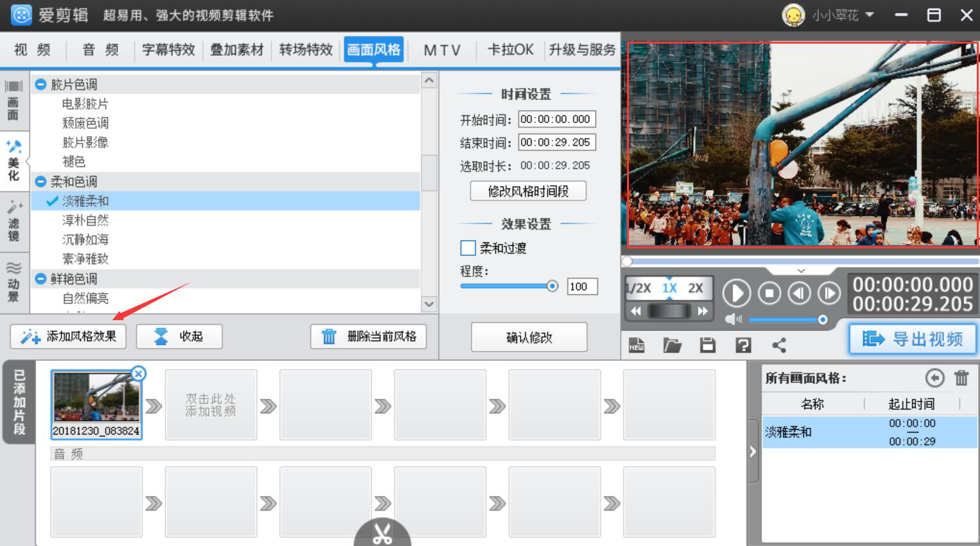
Task: Step forward one frame
Action: [829, 293]
